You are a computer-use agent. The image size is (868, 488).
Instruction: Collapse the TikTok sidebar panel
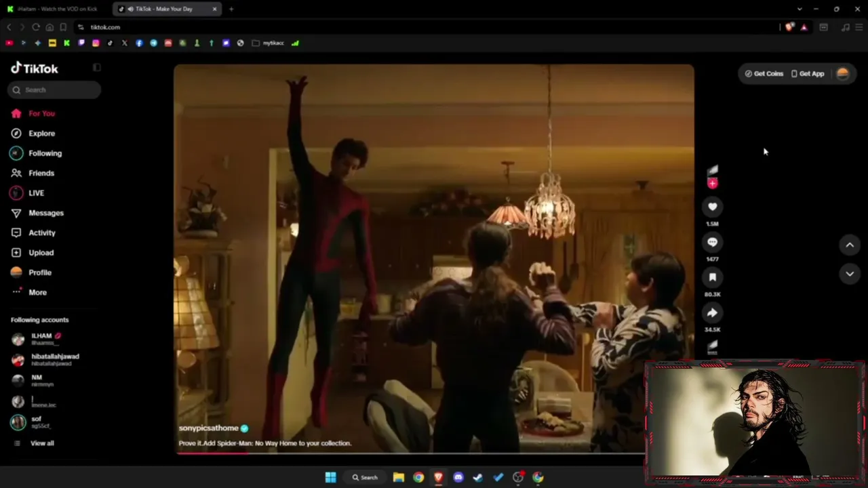click(97, 68)
